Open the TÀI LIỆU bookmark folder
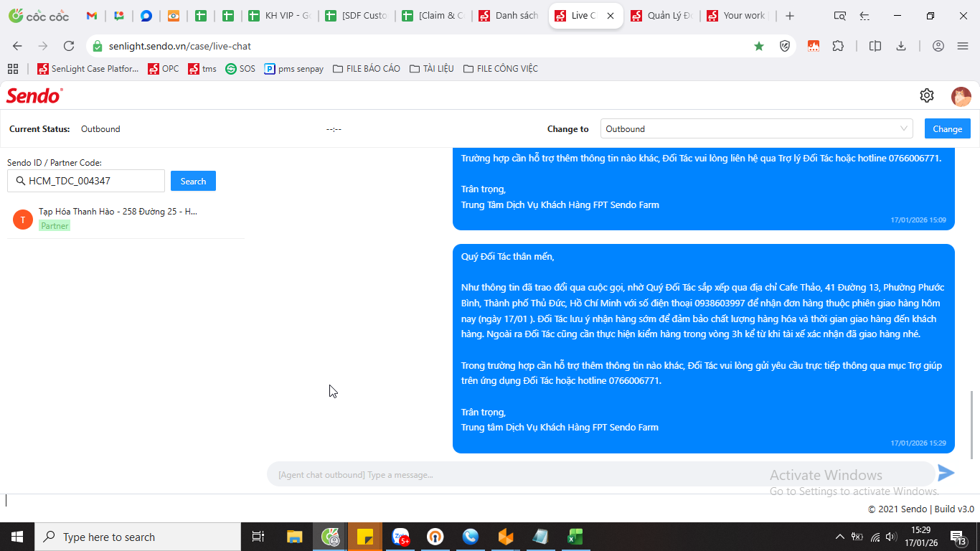Viewport: 980px width, 551px height. pos(432,69)
